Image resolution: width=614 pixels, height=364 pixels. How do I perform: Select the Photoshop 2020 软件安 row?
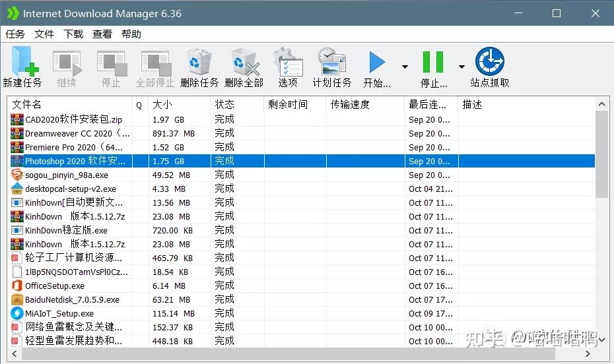tap(302, 161)
